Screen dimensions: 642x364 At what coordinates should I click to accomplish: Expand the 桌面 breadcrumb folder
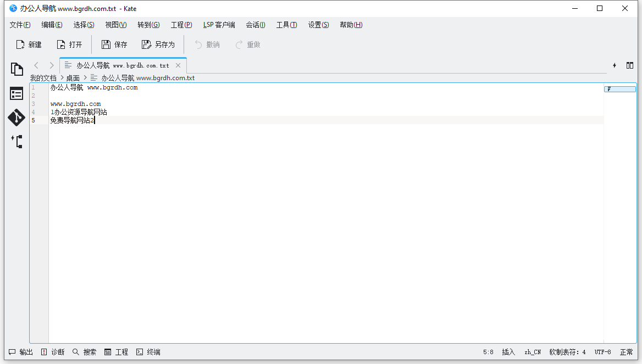pyautogui.click(x=73, y=78)
